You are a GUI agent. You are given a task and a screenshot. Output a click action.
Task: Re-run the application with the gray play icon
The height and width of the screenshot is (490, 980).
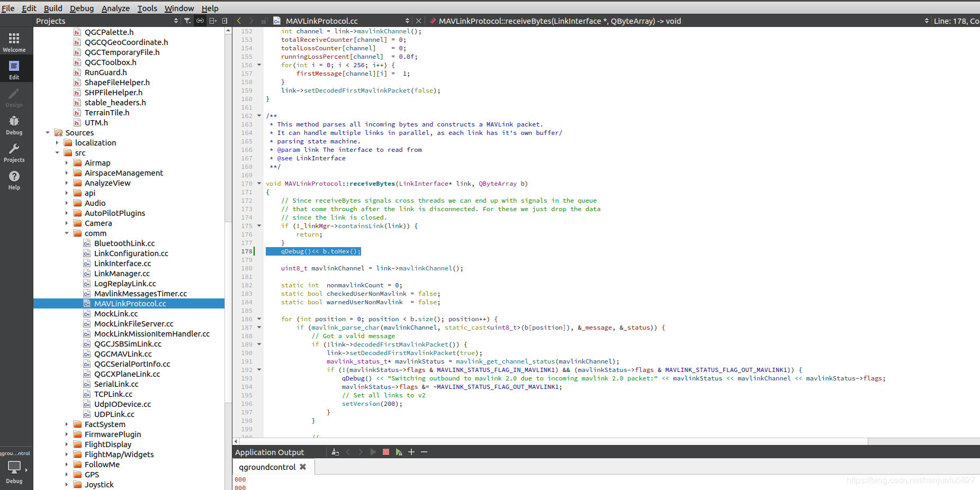coord(373,452)
